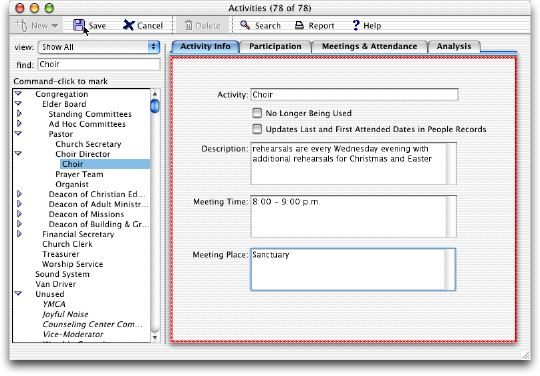The width and height of the screenshot is (540, 376).
Task: Select Church Secretary in the tree
Action: [x=88, y=144]
